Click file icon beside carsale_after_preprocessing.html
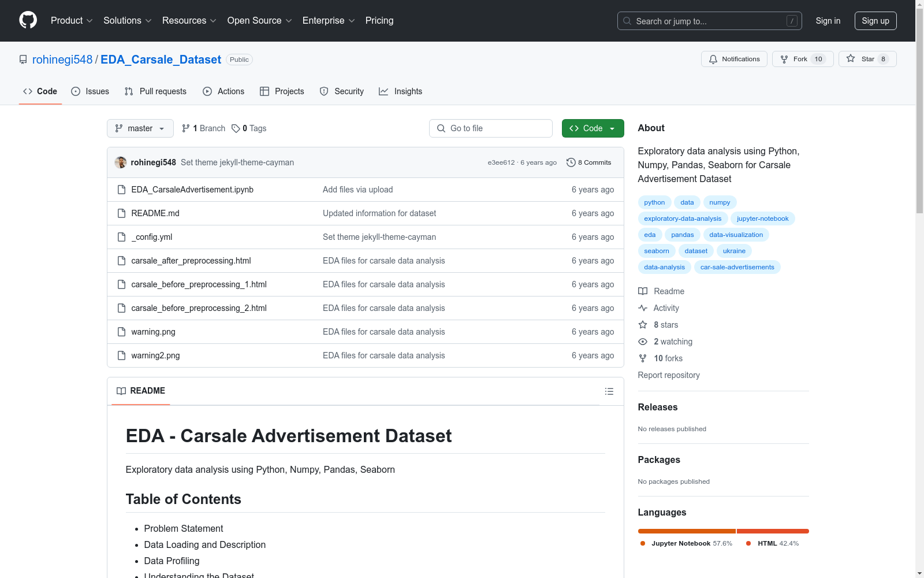The width and height of the screenshot is (924, 578). tap(121, 261)
